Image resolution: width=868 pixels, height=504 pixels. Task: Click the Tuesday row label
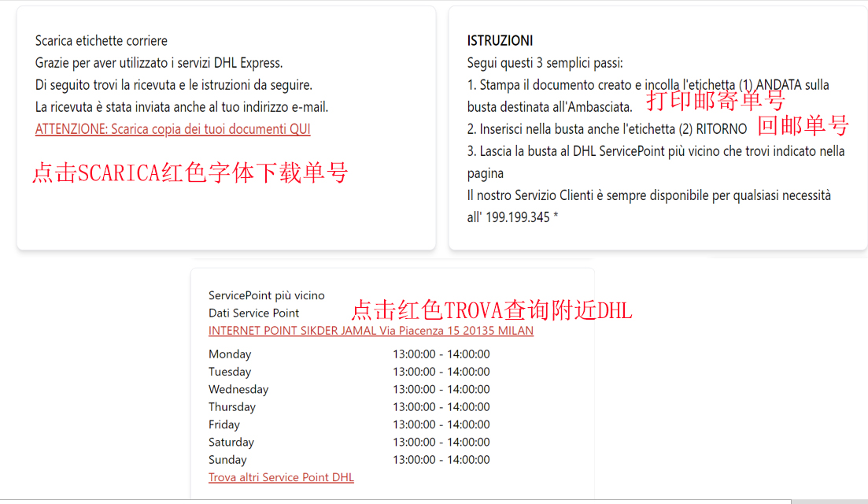[x=230, y=372]
